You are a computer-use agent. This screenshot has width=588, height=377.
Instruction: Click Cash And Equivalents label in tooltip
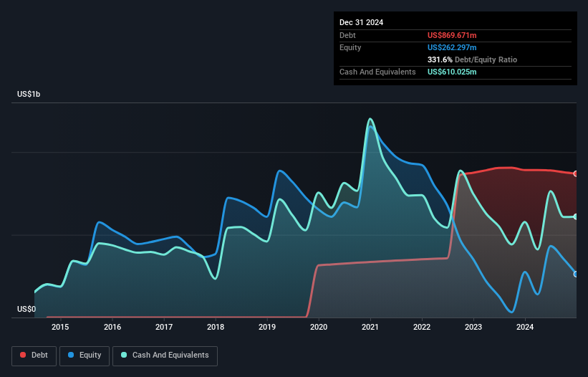(377, 72)
